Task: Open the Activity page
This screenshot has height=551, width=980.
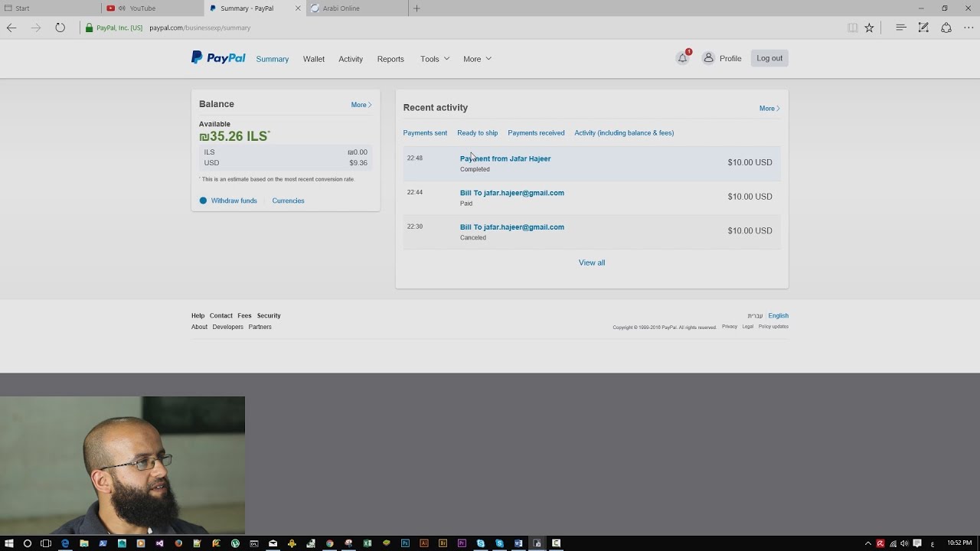Action: tap(351, 59)
